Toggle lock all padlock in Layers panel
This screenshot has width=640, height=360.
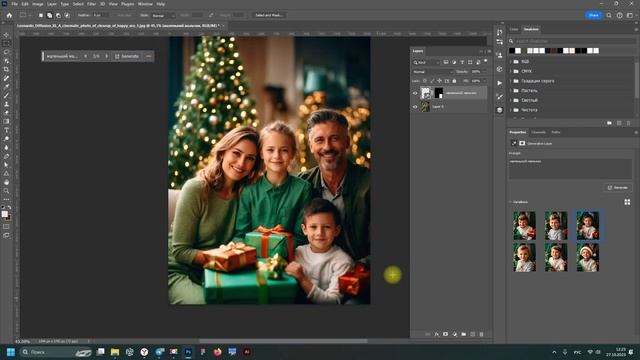click(454, 81)
